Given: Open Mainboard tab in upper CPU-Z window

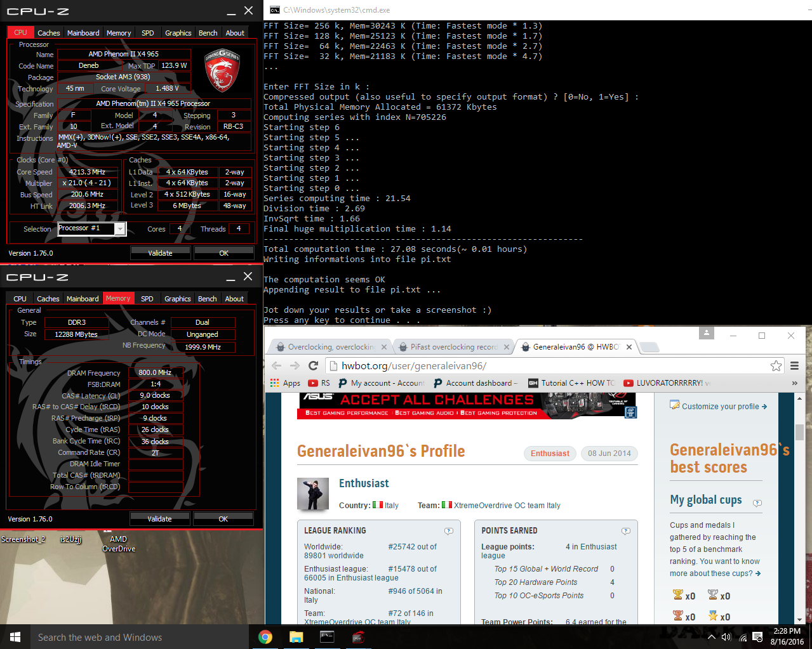Looking at the screenshot, I should click(x=83, y=33).
